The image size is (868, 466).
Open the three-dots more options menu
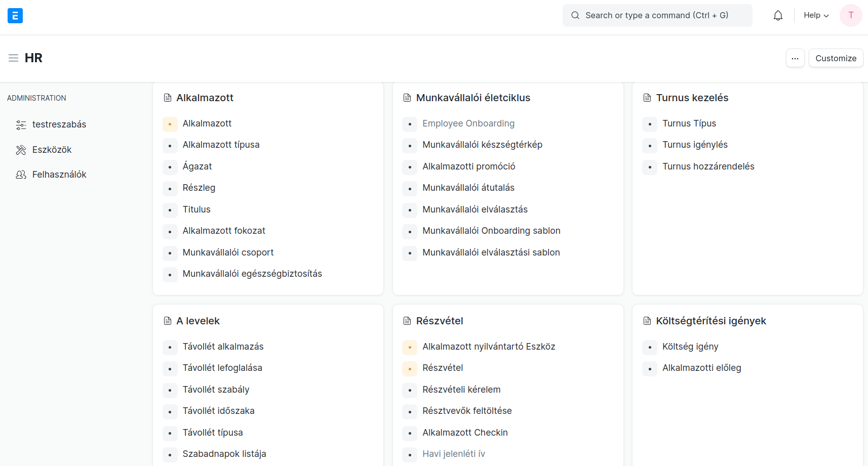coord(795,58)
